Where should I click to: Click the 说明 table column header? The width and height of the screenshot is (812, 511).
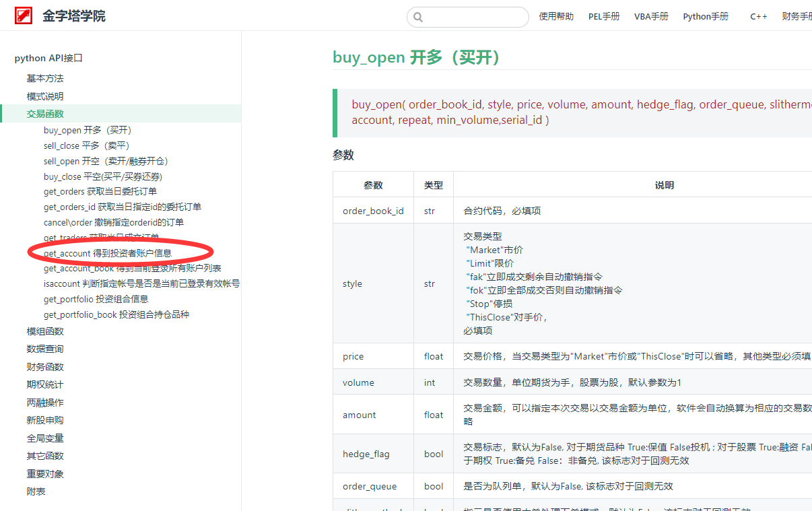click(665, 185)
